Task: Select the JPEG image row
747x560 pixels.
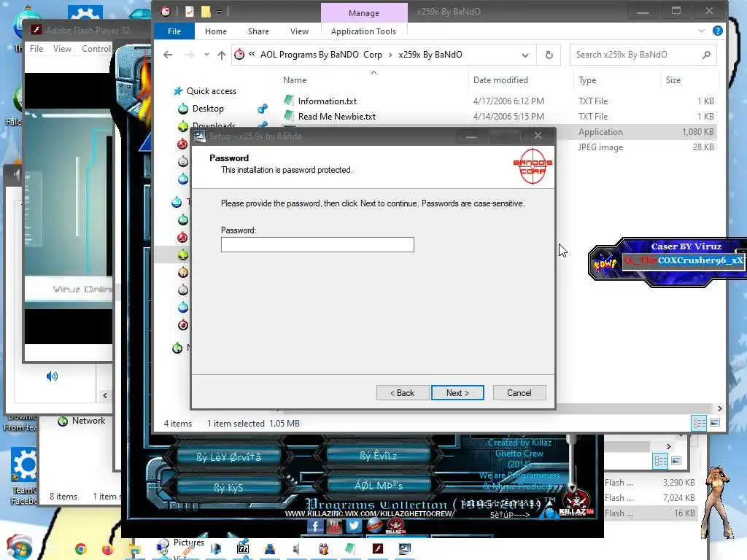Action: pyautogui.click(x=600, y=147)
